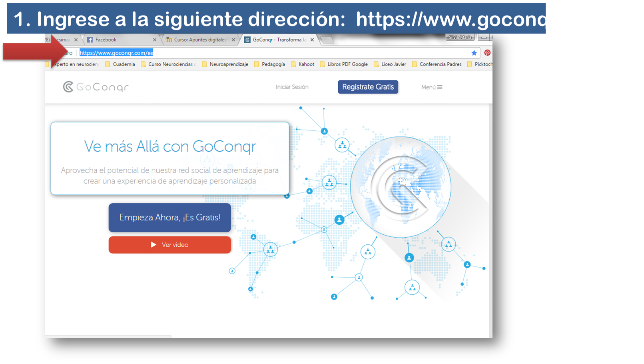Open the Pinterest extension icon
The width and height of the screenshot is (644, 364).
click(487, 53)
